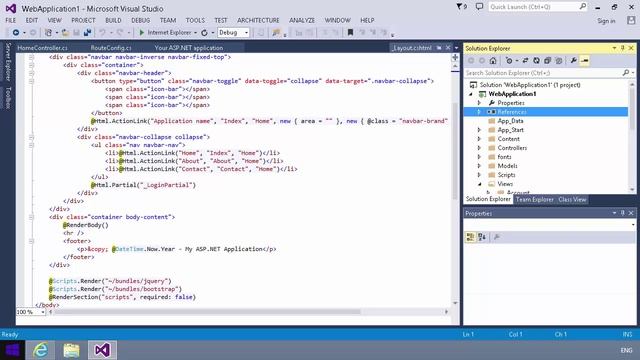Switch to the Your ASP.NET application tab
This screenshot has width=640, height=360.
[189, 48]
